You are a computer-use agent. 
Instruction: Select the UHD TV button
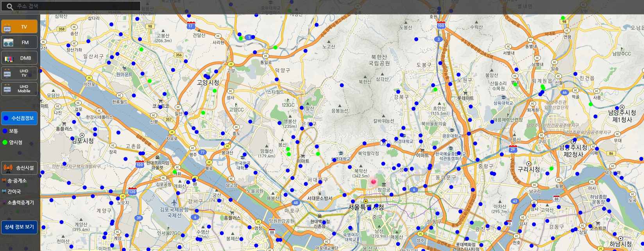tap(20, 73)
